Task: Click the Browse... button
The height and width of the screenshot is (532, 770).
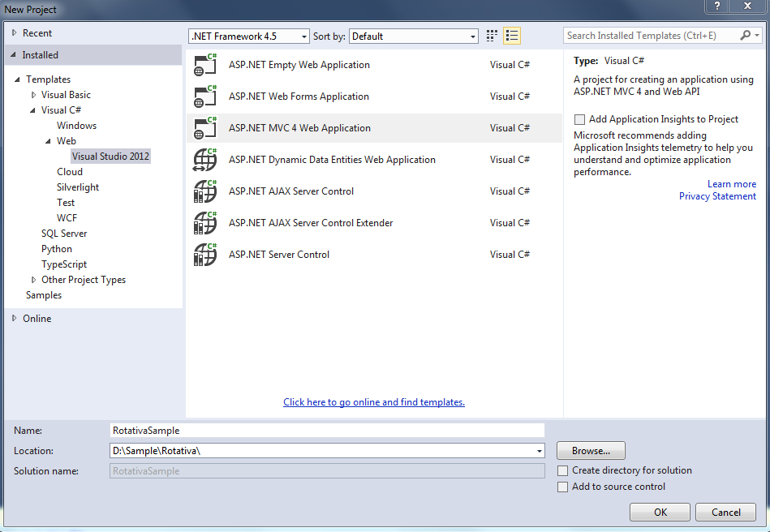Action: [591, 451]
